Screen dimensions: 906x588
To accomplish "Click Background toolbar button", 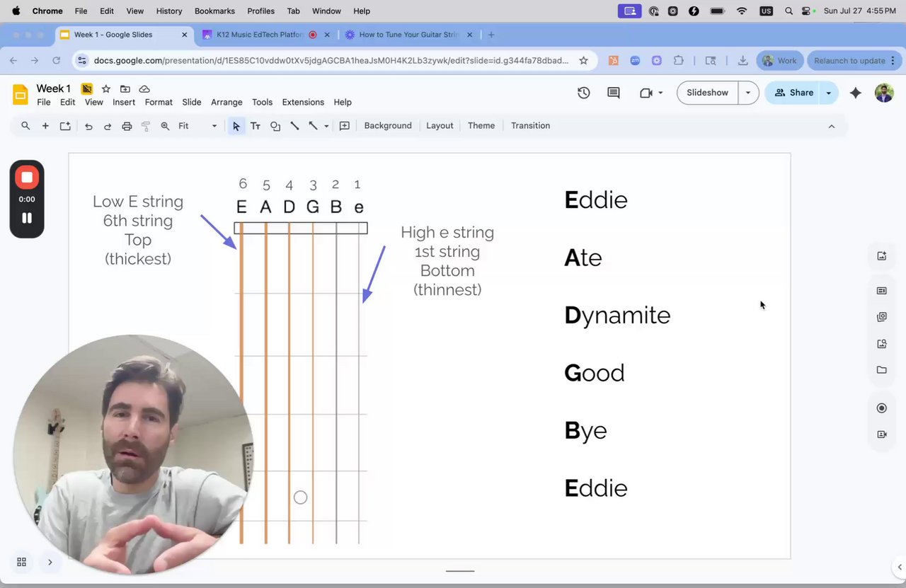I will pos(388,126).
